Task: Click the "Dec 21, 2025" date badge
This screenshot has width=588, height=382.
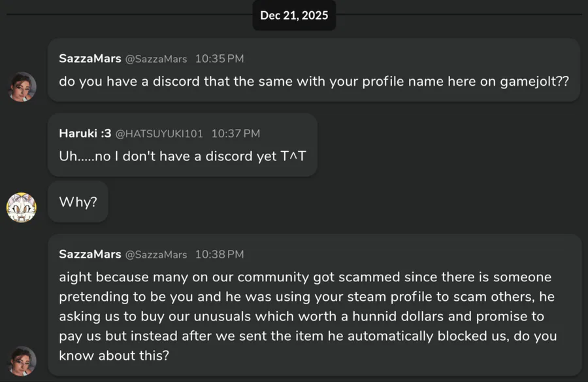Action: (x=294, y=15)
